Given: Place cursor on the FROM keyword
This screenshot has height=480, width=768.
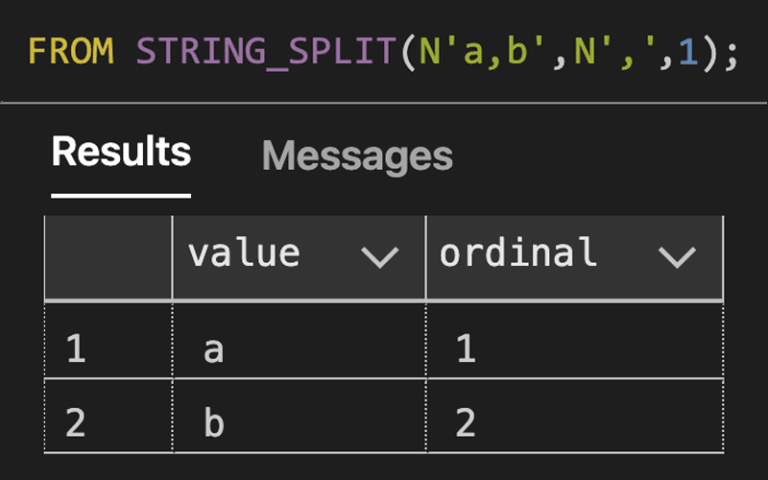Looking at the screenshot, I should tap(71, 50).
